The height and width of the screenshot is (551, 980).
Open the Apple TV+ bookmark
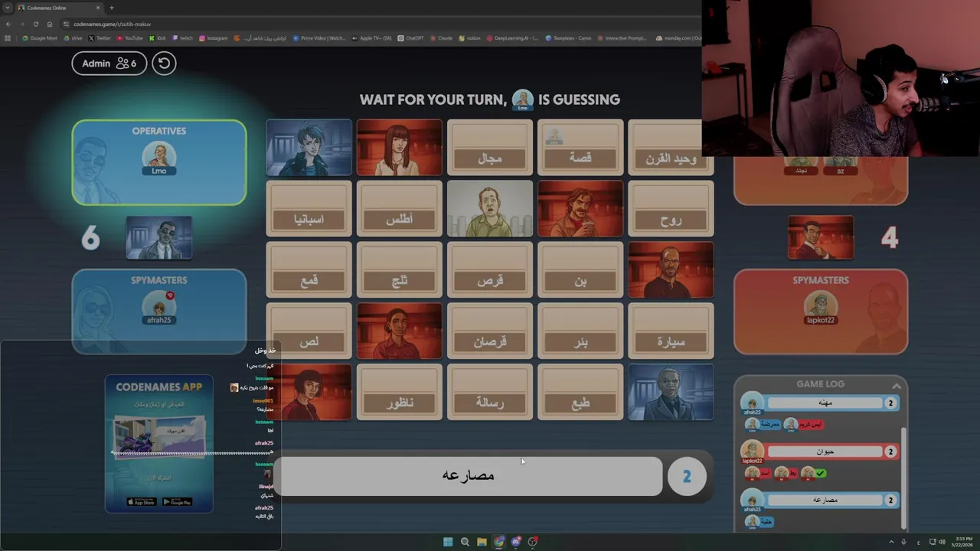point(371,37)
